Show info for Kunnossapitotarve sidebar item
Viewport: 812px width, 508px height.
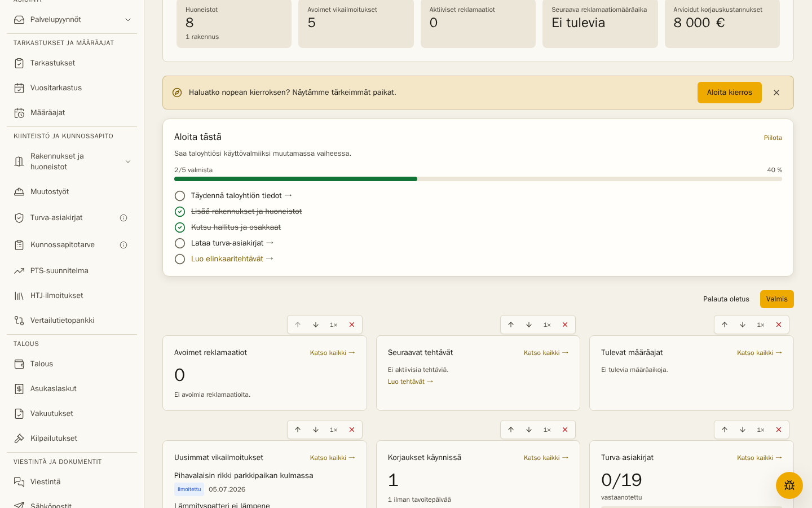(123, 245)
